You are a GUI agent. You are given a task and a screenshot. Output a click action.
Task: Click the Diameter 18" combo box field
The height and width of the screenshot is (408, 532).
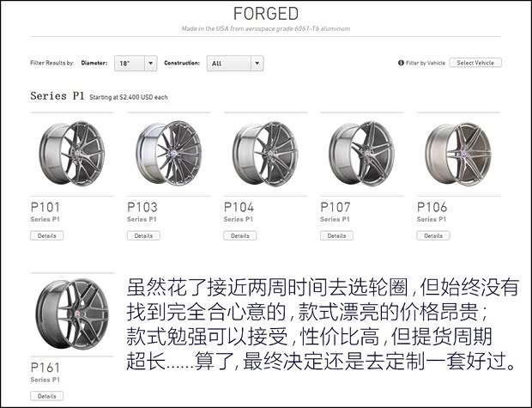pyautogui.click(x=136, y=64)
